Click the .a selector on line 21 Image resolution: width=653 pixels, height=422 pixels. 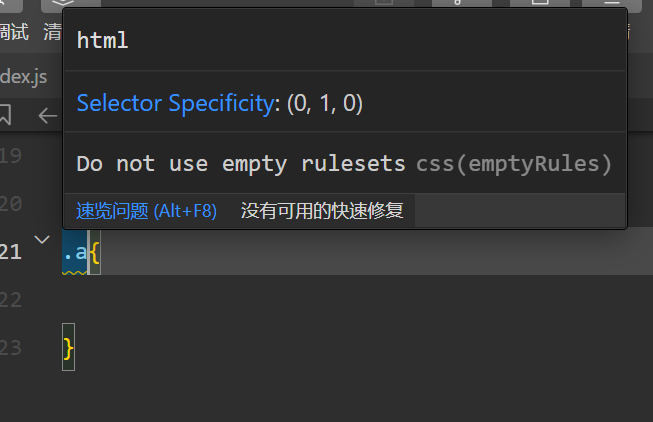(75, 252)
